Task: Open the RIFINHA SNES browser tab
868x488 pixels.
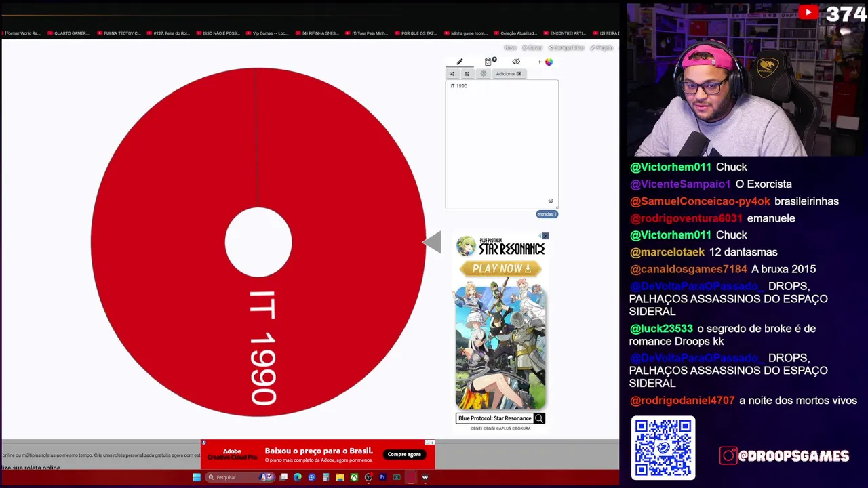Action: 317,33
